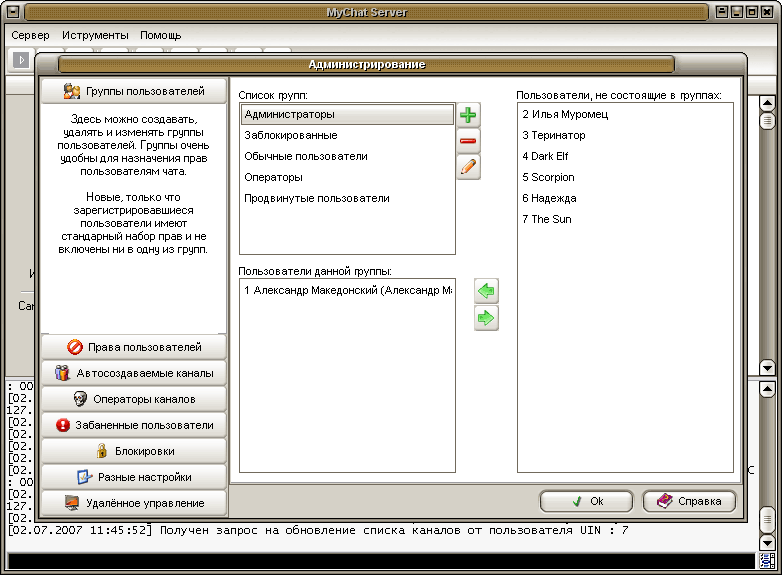Image resolution: width=782 pixels, height=575 pixels.
Task: Select user 5 Scorpion
Action: pyautogui.click(x=625, y=177)
